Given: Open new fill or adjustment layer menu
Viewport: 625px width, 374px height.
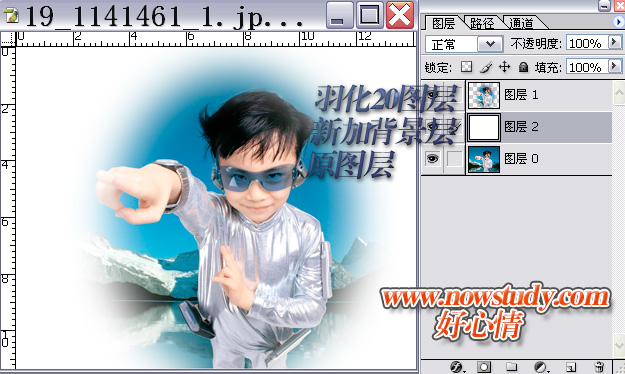Looking at the screenshot, I should pyautogui.click(x=540, y=367).
